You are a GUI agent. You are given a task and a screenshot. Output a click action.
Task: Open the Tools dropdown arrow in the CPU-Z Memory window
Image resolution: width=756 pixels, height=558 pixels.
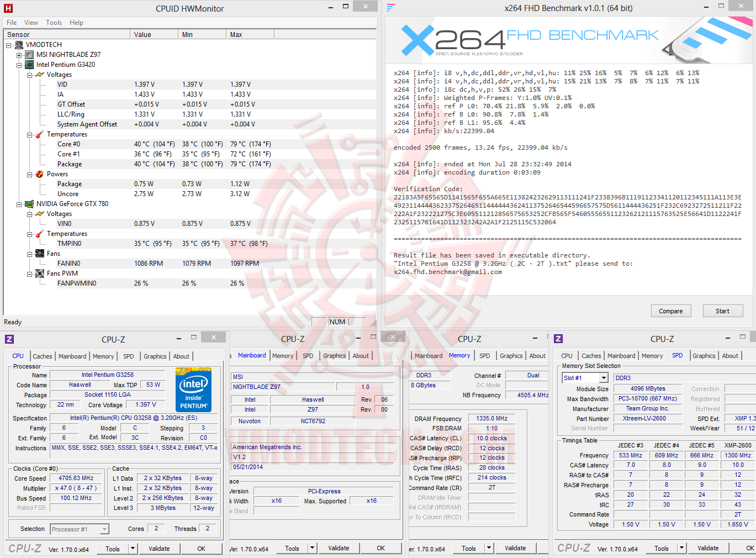[489, 549]
